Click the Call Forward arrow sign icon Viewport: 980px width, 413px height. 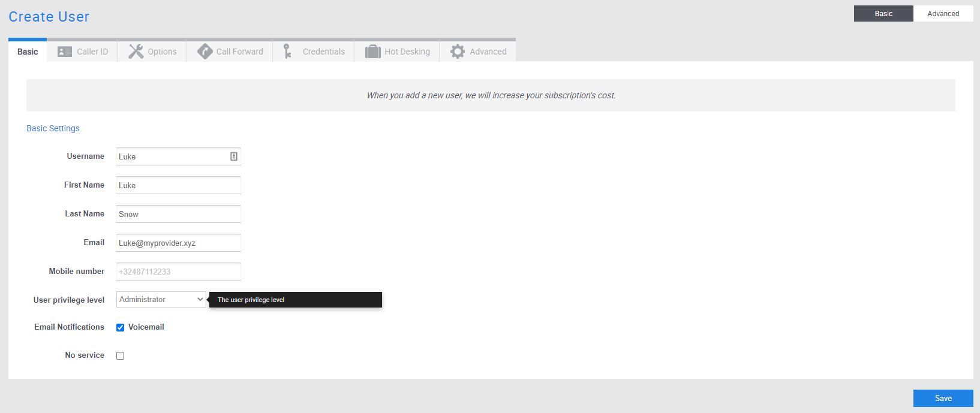tap(205, 52)
